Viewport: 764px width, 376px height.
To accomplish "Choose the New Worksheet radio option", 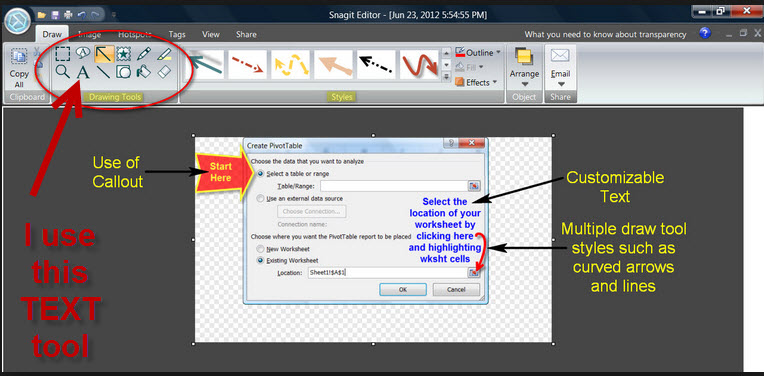I will click(260, 248).
